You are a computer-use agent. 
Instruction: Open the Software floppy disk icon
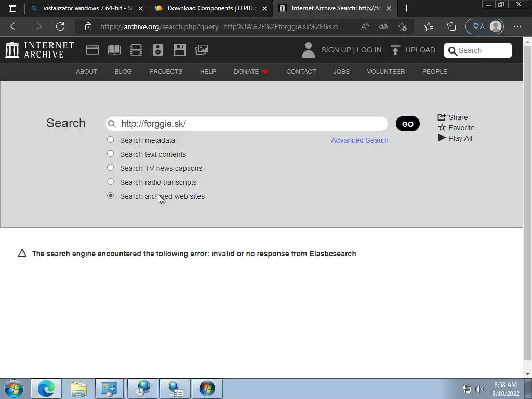point(179,50)
